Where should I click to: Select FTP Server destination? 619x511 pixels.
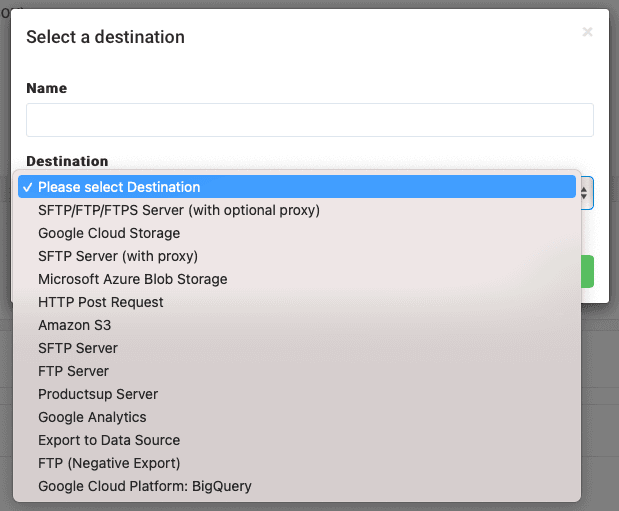pos(74,371)
